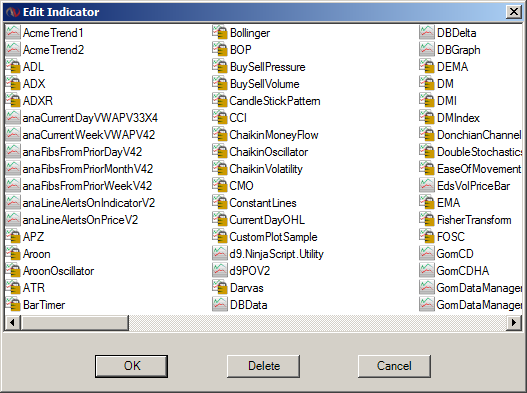Select DBGraph in the list
The width and height of the screenshot is (527, 393).
click(x=458, y=50)
